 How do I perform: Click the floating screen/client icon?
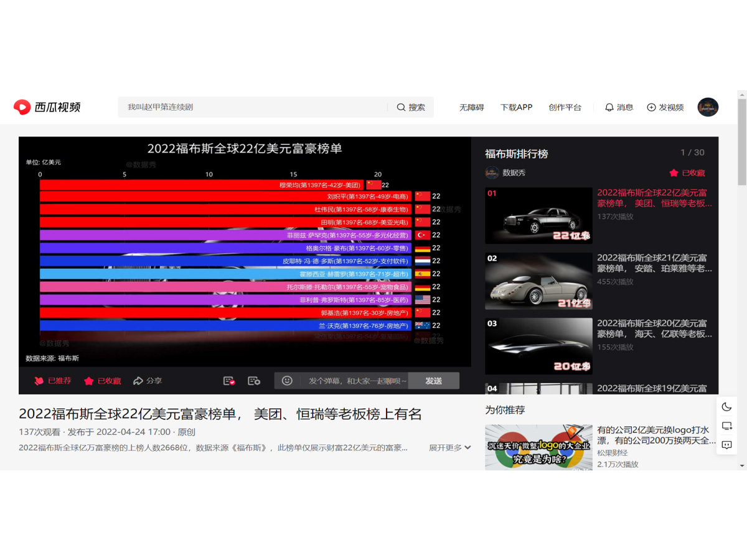coord(726,426)
